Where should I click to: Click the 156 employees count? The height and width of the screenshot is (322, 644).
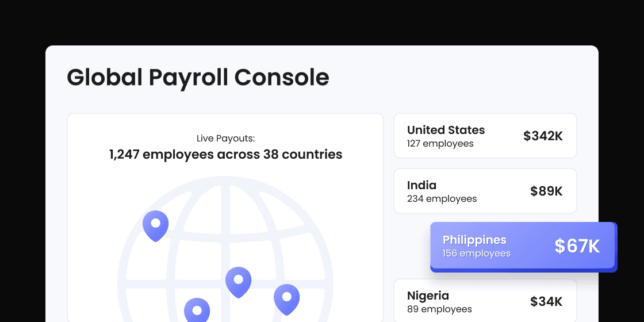click(476, 254)
